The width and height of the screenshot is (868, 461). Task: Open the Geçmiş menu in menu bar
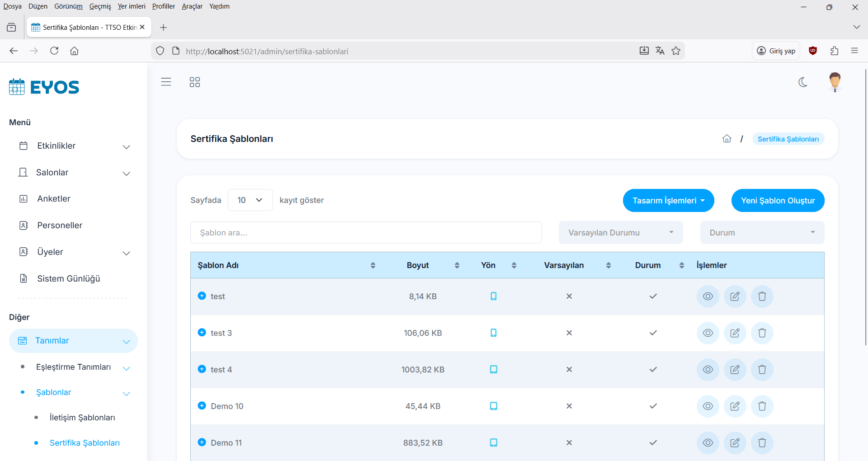[x=100, y=6]
